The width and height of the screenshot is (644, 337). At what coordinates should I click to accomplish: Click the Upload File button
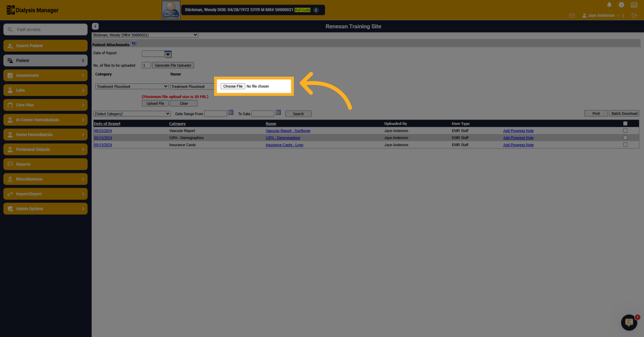coord(155,103)
